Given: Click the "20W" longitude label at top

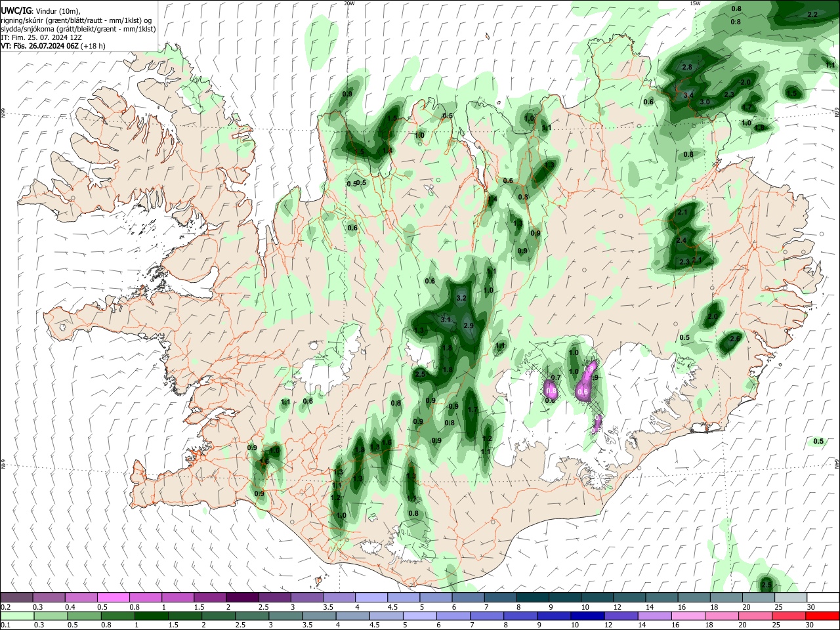Looking at the screenshot, I should click(x=349, y=3).
